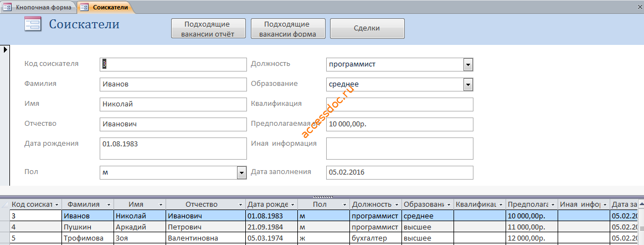The height and width of the screenshot is (245, 644).
Task: Click the empty Квалификация field
Action: coord(400,104)
